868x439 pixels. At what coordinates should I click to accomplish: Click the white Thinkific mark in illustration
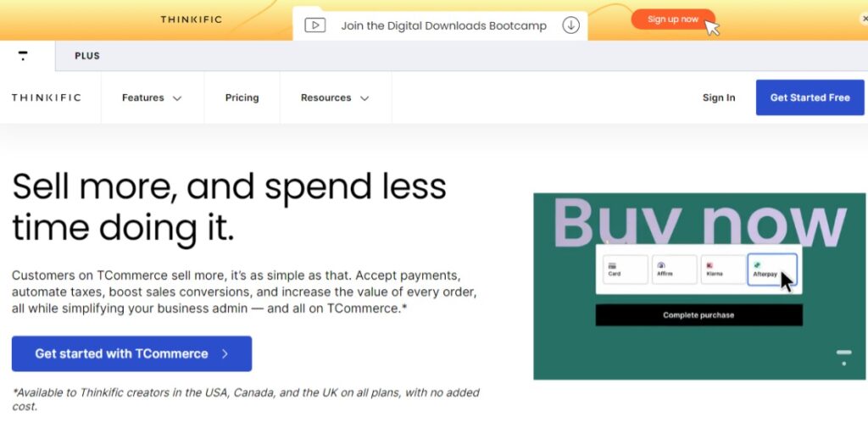click(843, 358)
